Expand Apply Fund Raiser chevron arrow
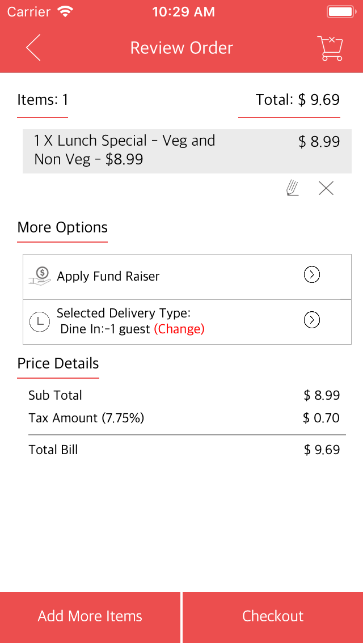The image size is (363, 644). (312, 275)
